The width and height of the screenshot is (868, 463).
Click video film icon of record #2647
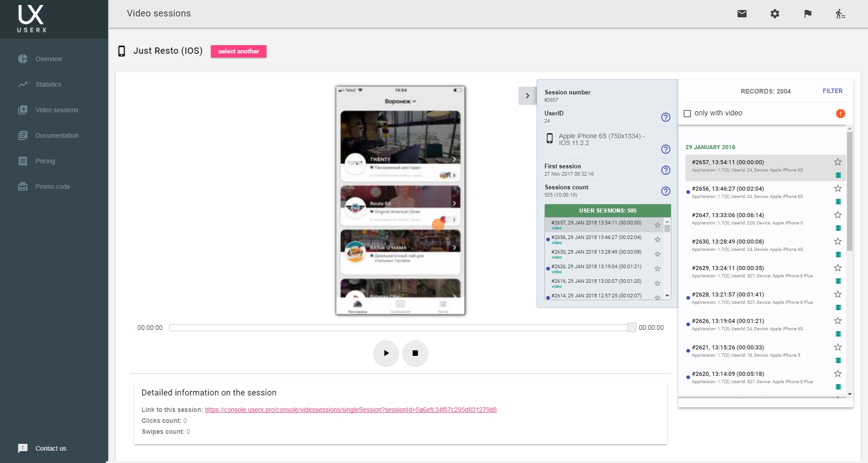pyautogui.click(x=838, y=228)
